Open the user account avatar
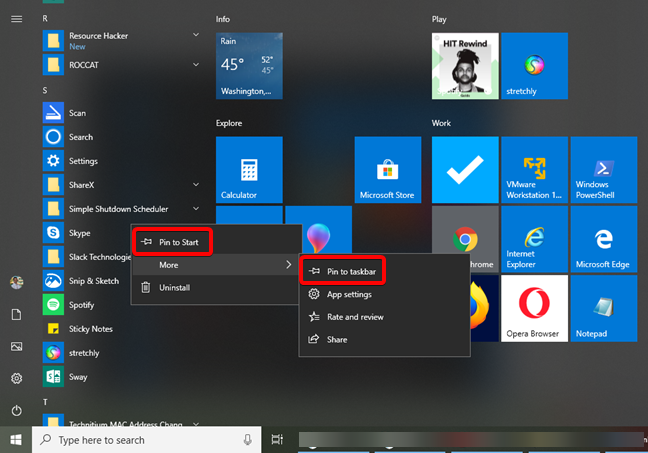This screenshot has width=648, height=453. (17, 283)
